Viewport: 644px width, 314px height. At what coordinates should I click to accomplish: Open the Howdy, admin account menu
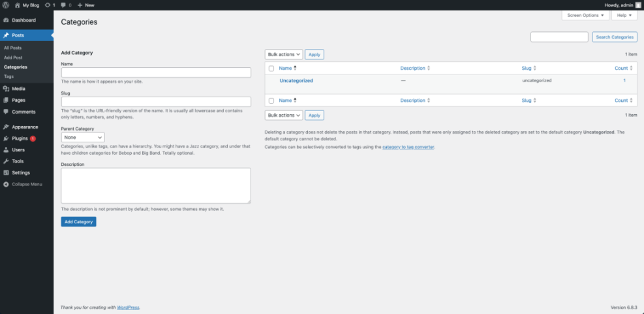pos(622,5)
